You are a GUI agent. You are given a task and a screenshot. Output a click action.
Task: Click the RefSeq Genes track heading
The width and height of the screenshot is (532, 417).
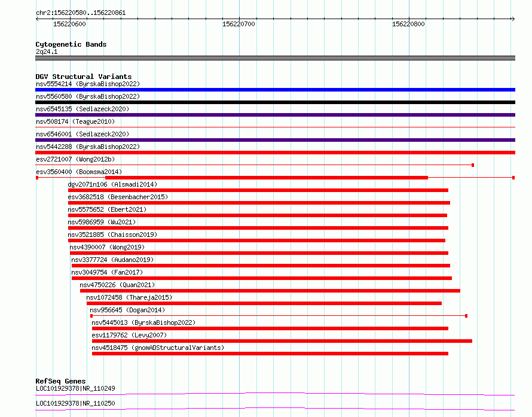coord(60,381)
